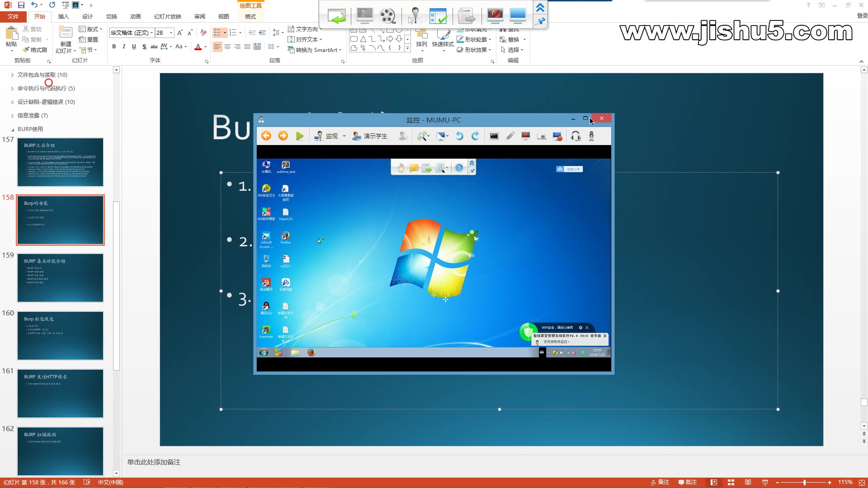Click the orange forward arrow in the monitor window
868x488 pixels.
(283, 136)
